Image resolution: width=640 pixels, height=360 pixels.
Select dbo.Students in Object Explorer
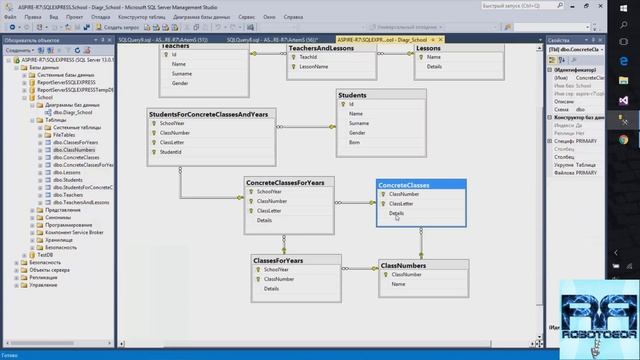[68, 180]
